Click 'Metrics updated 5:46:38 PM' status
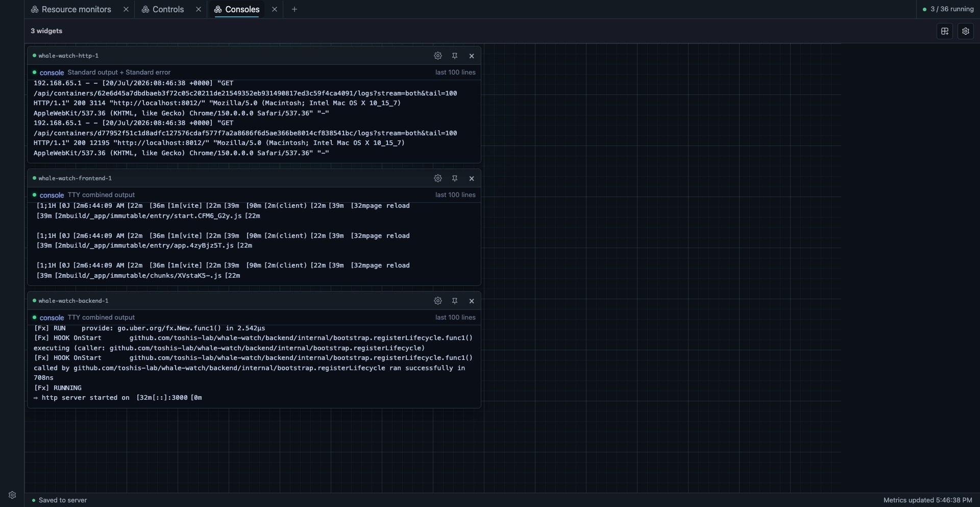 [928, 500]
